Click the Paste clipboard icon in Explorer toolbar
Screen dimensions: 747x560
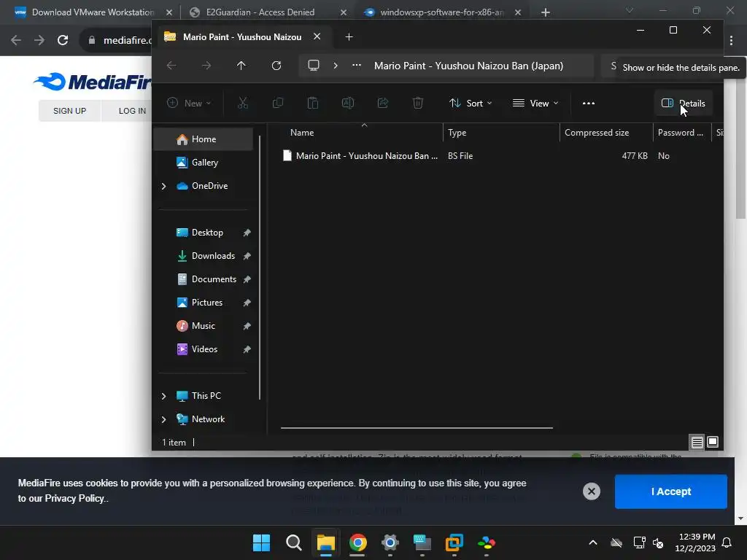[x=312, y=103]
